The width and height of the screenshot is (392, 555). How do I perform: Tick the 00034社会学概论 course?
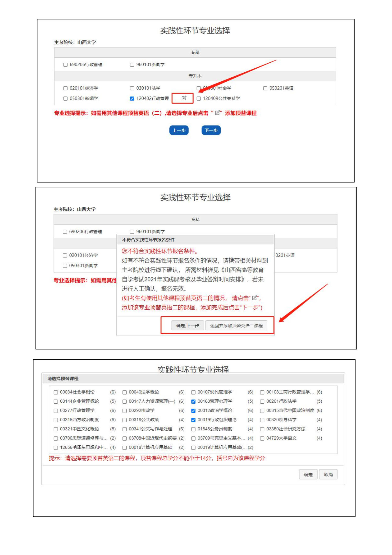(56, 392)
